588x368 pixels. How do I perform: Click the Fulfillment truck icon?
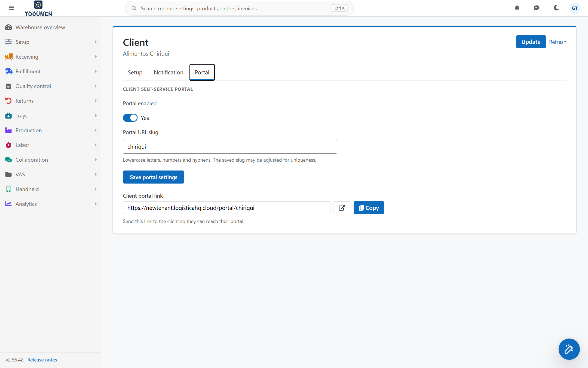(x=9, y=71)
